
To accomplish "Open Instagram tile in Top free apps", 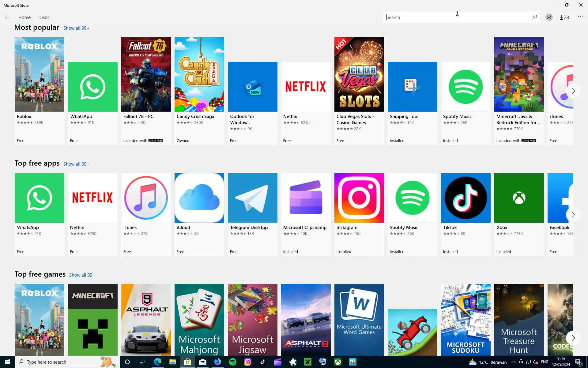I will click(359, 198).
